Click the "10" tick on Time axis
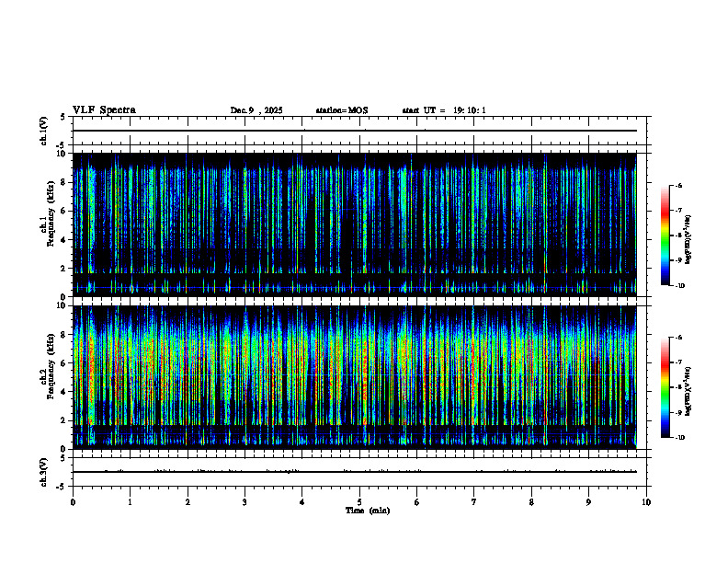728x563 pixels. [646, 502]
